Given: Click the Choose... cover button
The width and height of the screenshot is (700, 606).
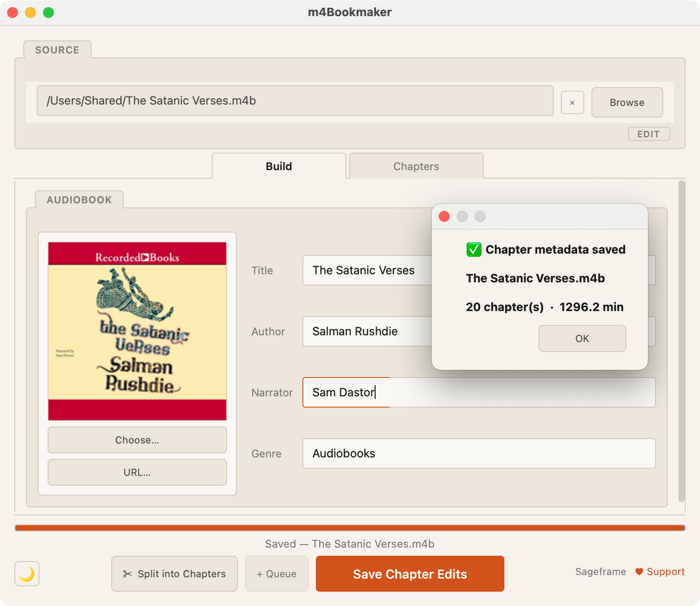Looking at the screenshot, I should 137,440.
